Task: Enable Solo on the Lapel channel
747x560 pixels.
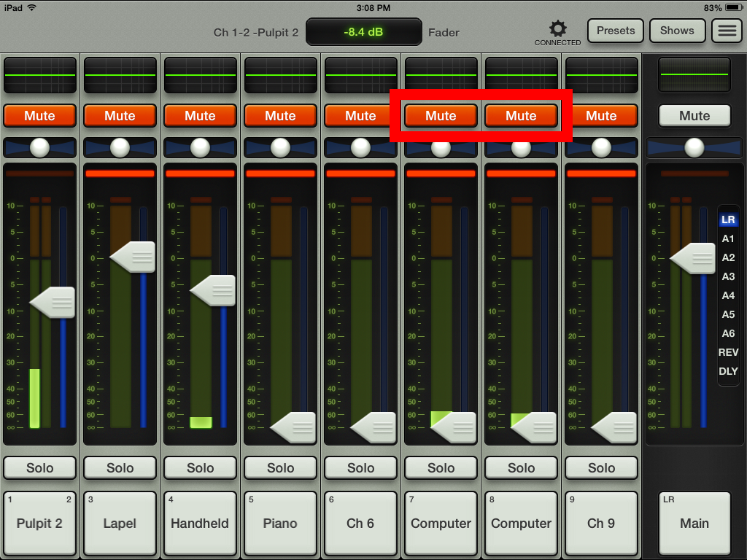Action: pyautogui.click(x=120, y=467)
